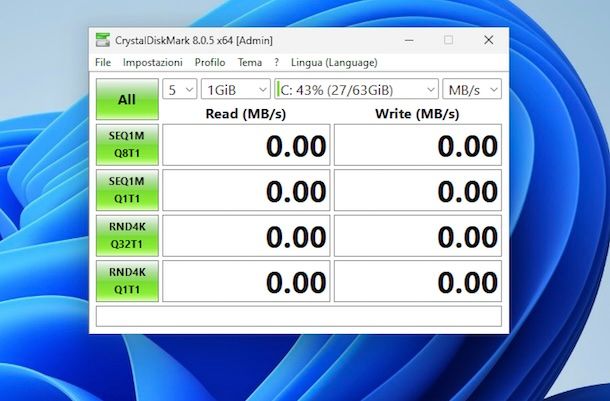Click the SEQ1M Q1T1 write result 0.00
Screen dimensions: 610x401
click(418, 190)
